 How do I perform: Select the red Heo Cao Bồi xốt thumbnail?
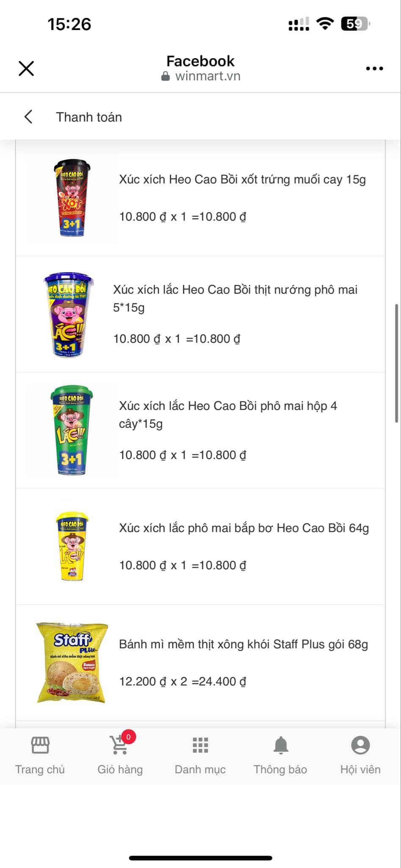pos(72,198)
